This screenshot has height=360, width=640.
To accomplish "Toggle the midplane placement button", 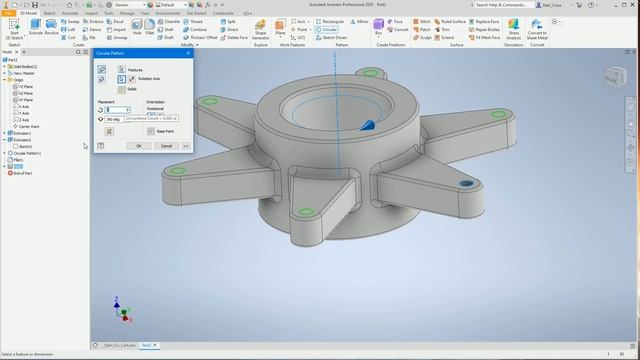I will point(109,131).
